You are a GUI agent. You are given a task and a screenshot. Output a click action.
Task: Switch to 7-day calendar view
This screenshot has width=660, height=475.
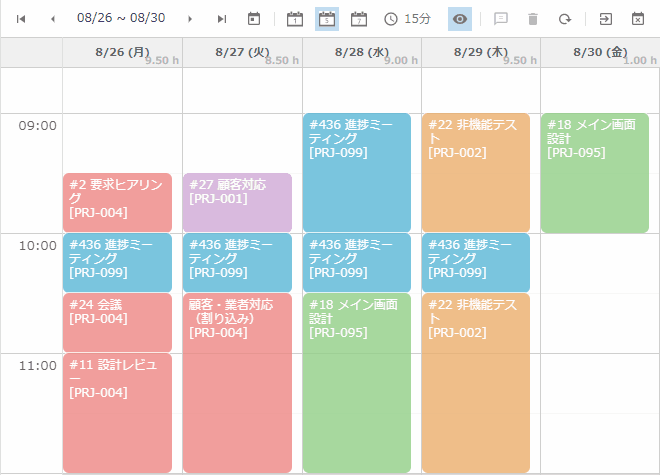(x=359, y=18)
